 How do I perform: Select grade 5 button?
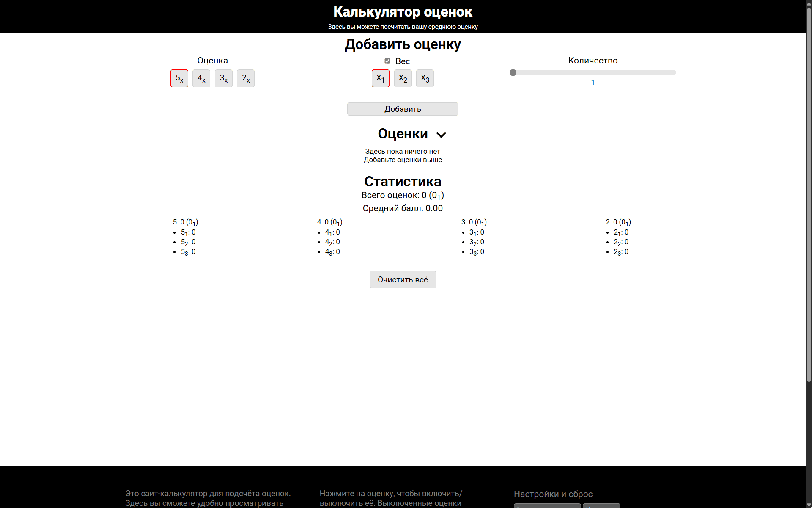pos(179,78)
